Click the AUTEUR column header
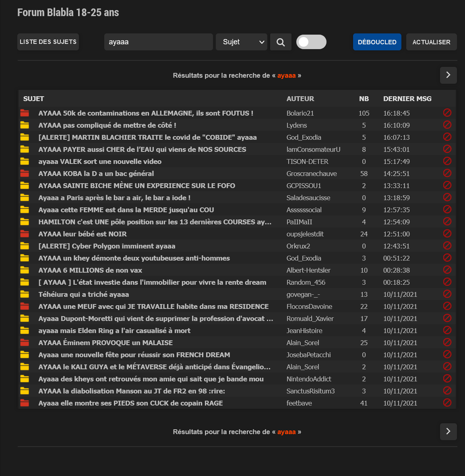The image size is (465, 476). [300, 99]
